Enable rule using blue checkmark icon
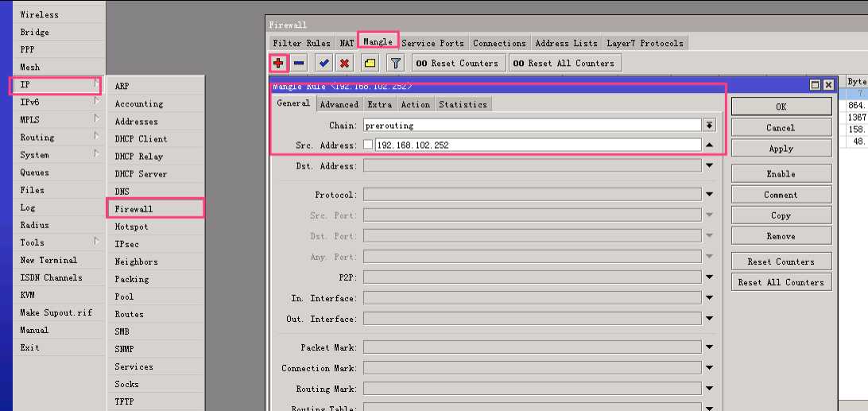The height and width of the screenshot is (411, 868). 324,63
